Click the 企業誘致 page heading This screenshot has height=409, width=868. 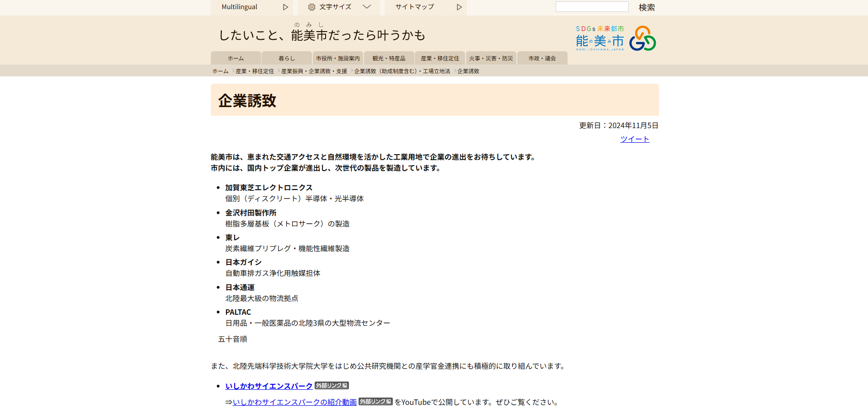tap(247, 101)
